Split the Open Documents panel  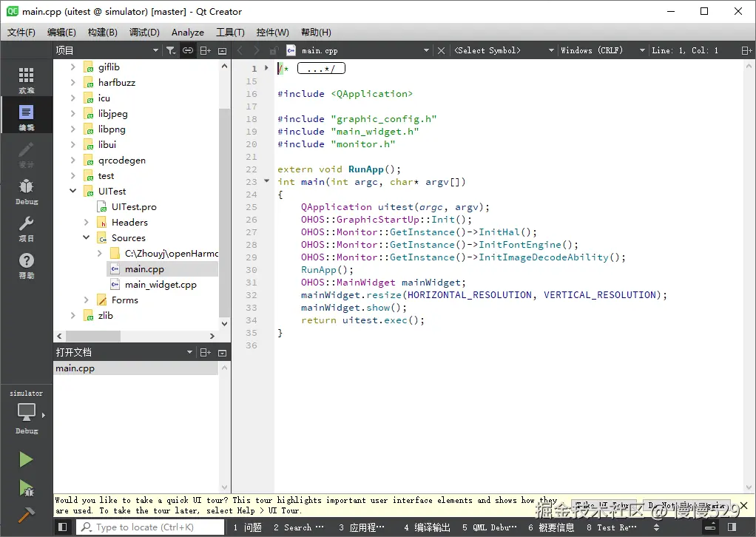pyautogui.click(x=205, y=352)
